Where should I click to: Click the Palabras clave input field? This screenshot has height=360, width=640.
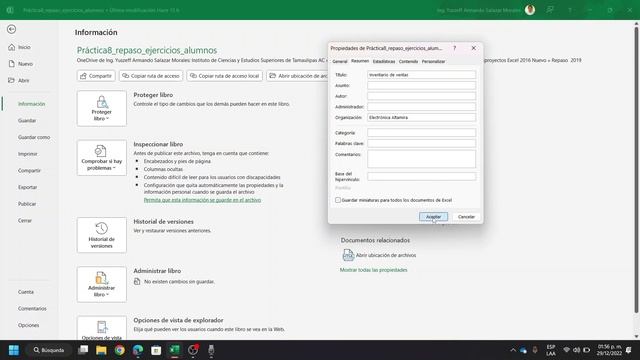point(421,143)
